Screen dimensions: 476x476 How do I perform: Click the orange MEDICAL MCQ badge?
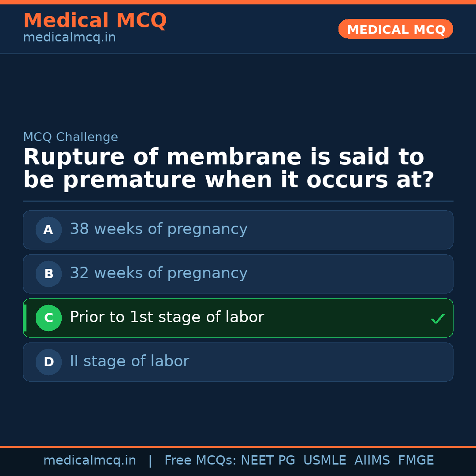click(395, 29)
